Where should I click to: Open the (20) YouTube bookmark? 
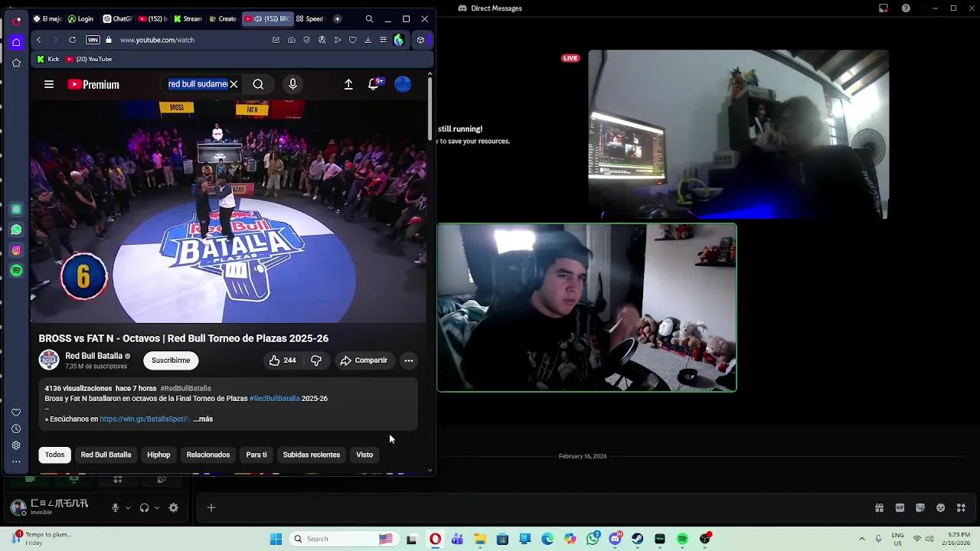89,59
